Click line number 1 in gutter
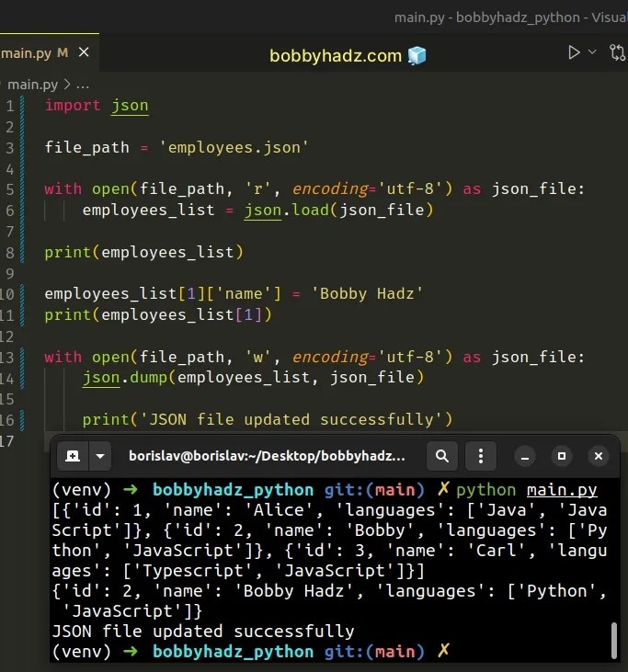Screen dimensions: 628x672 click(10, 106)
